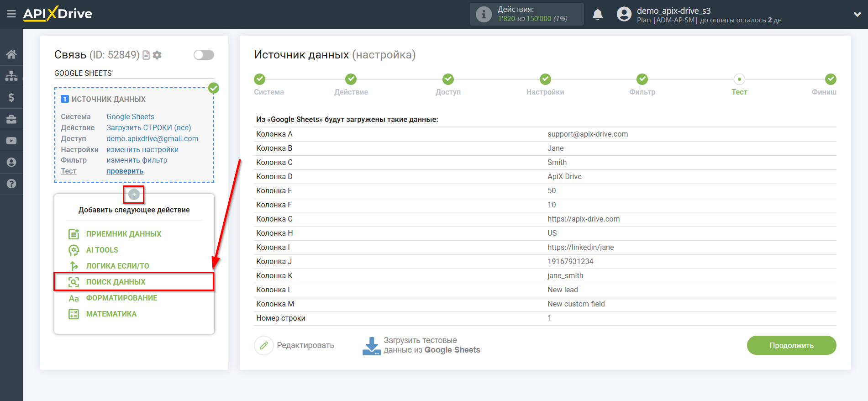
Task: Open the user profile icon in sidebar
Action: pos(11,162)
